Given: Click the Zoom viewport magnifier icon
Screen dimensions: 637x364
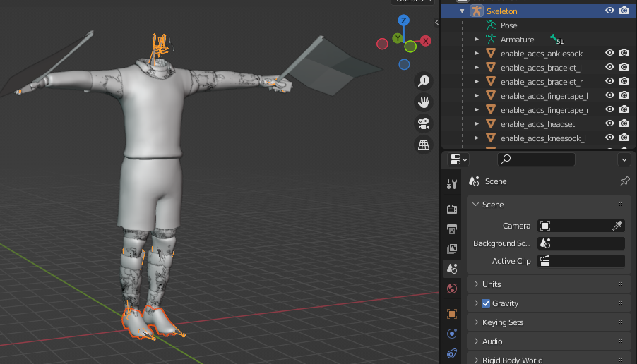Looking at the screenshot, I should pyautogui.click(x=424, y=81).
